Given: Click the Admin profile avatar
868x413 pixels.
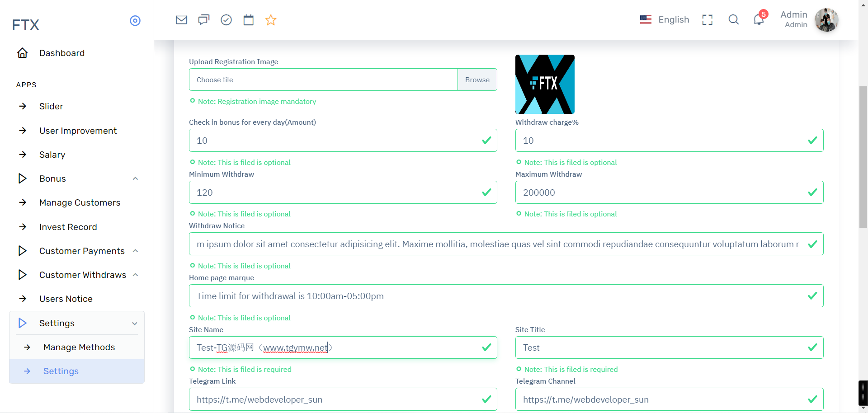Looking at the screenshot, I should [x=826, y=20].
